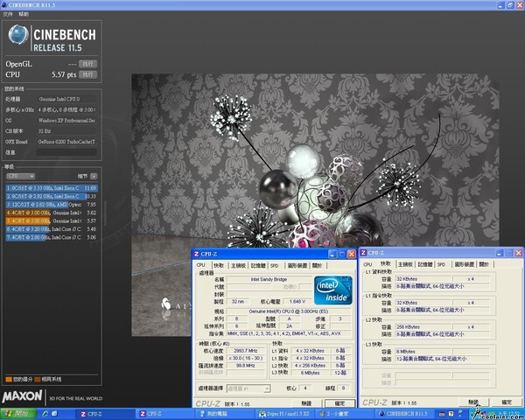Switch to 圖形裝置 tab in left CPU-Z window
Viewport: 525px width, 420px height.
[x=297, y=266]
